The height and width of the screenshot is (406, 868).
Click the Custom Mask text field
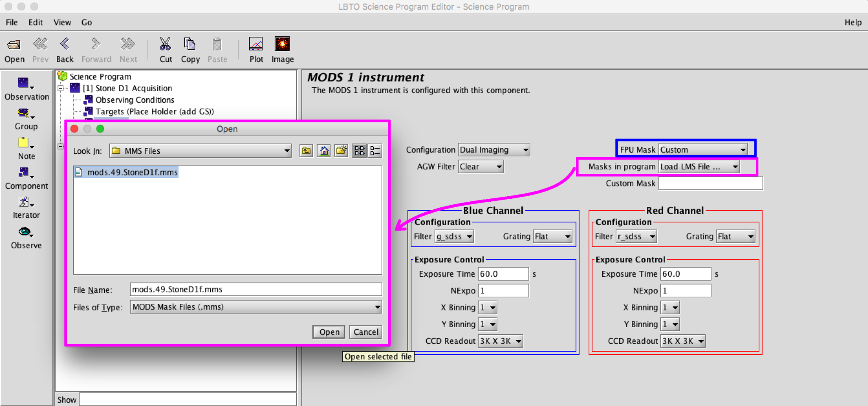711,184
